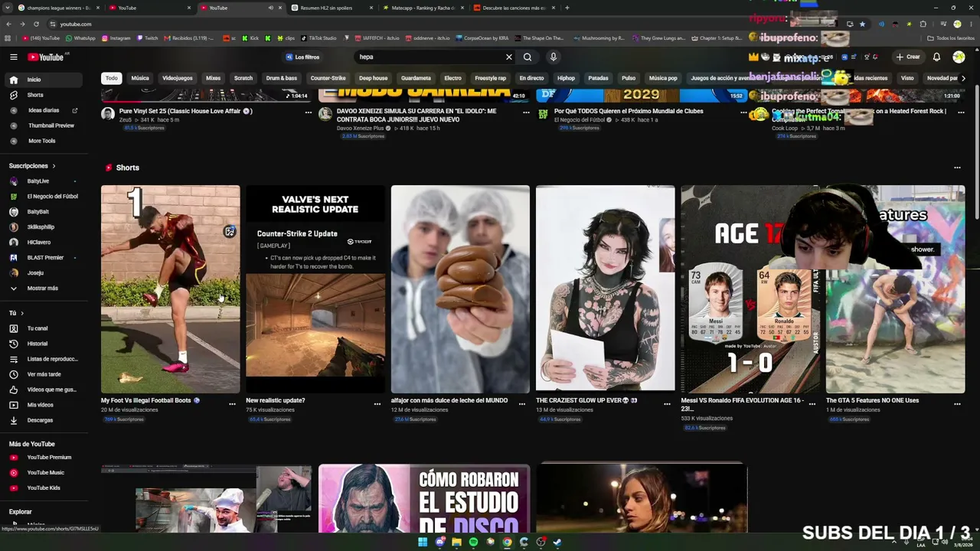The image size is (980, 551).
Task: Open the Crear button
Action: click(x=908, y=57)
